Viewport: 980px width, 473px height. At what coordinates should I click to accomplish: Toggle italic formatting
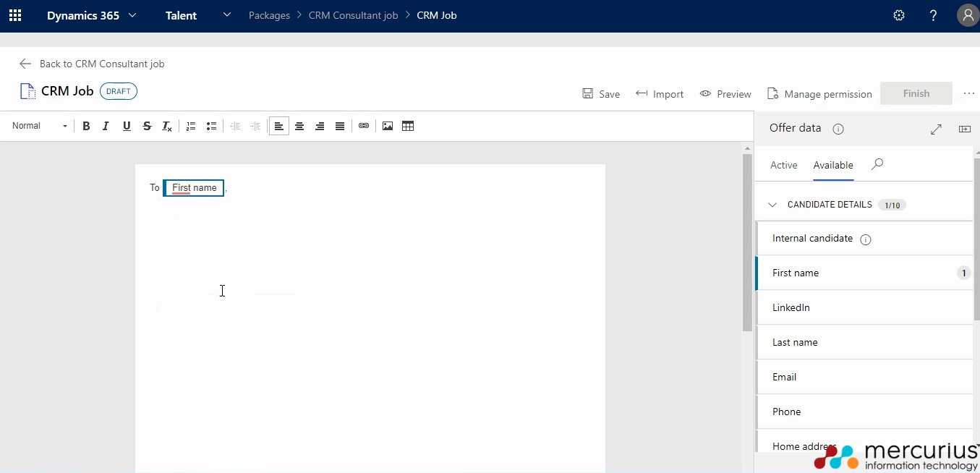[x=106, y=126]
